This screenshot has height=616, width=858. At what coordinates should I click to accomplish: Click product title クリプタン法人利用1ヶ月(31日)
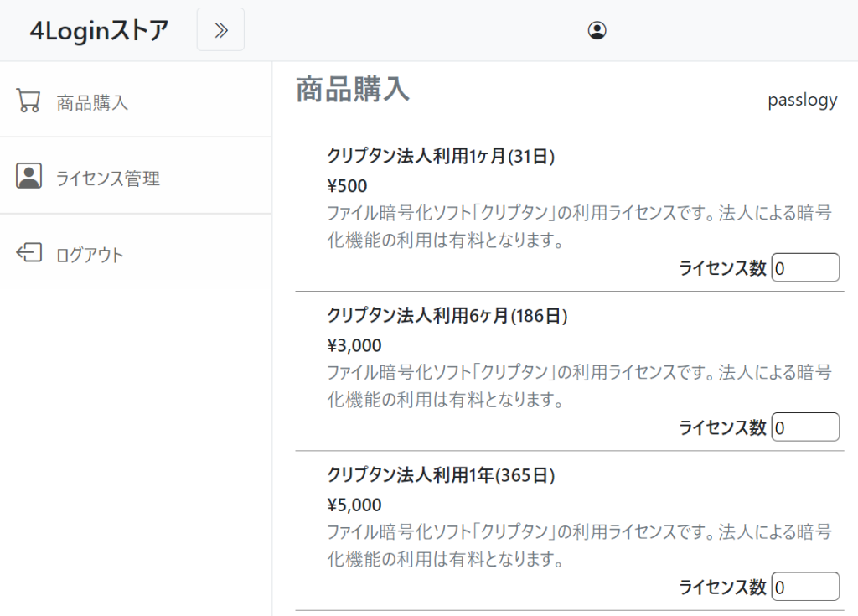[441, 156]
